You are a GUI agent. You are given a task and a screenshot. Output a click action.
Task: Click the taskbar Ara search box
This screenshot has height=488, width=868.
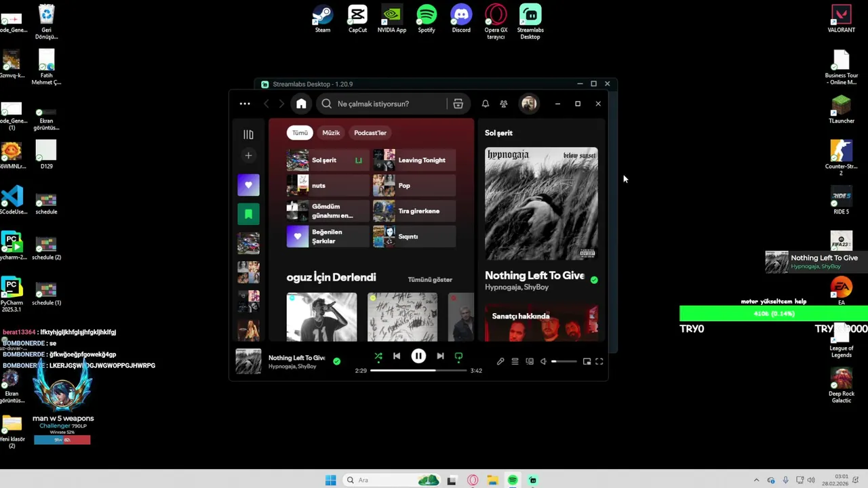pos(390,480)
